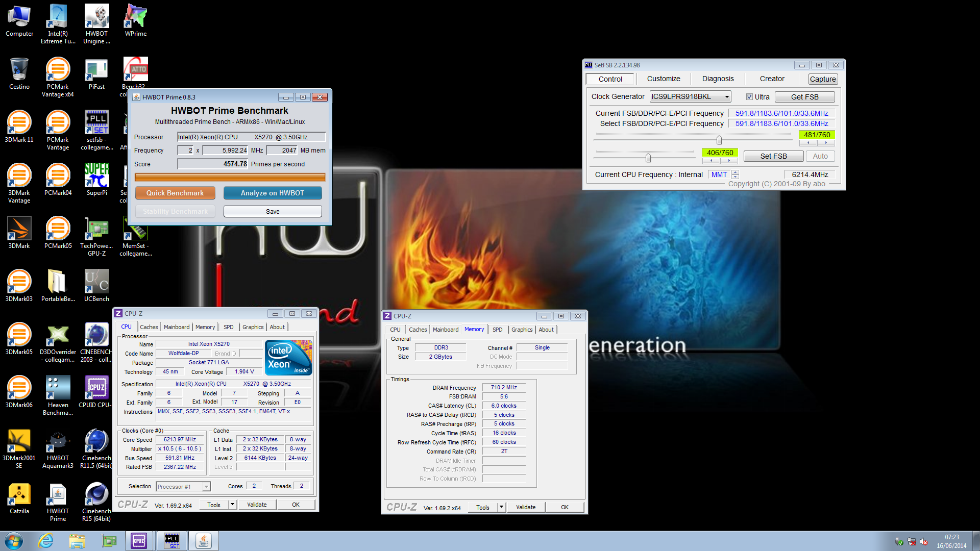
Task: Open the Clock Generator dropdown
Action: click(x=690, y=96)
